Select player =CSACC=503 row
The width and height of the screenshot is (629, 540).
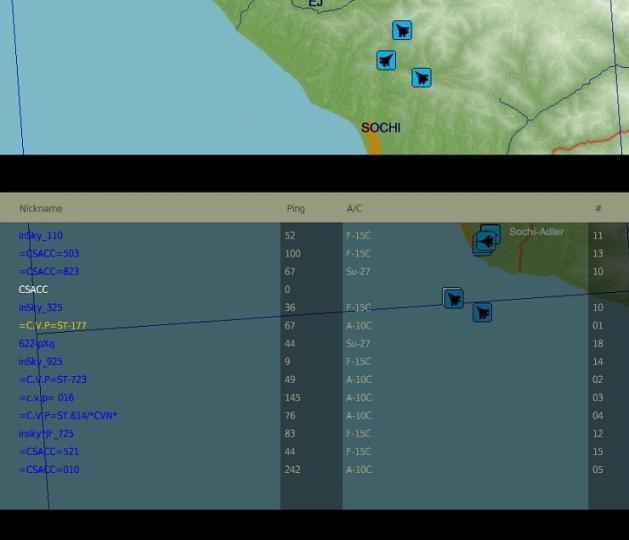click(49, 254)
